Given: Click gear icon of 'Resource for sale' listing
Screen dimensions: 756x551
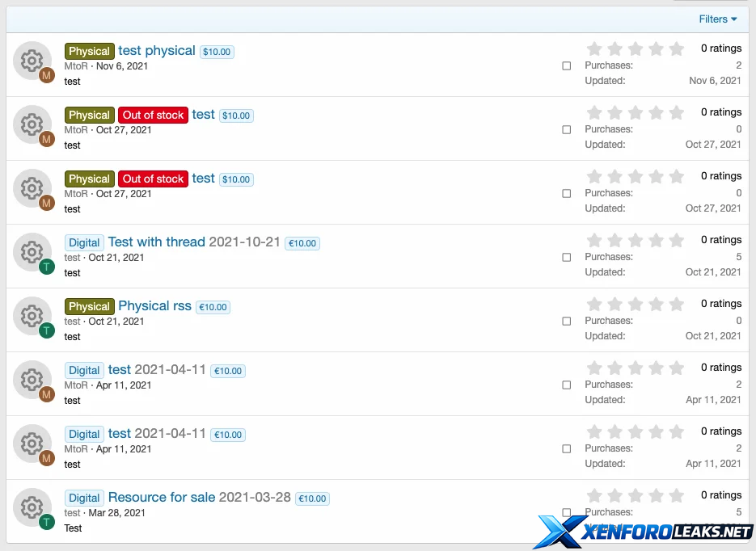Looking at the screenshot, I should pos(32,507).
